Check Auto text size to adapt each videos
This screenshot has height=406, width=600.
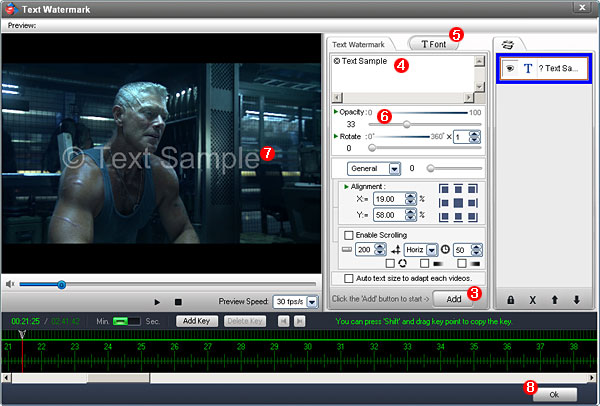[349, 279]
